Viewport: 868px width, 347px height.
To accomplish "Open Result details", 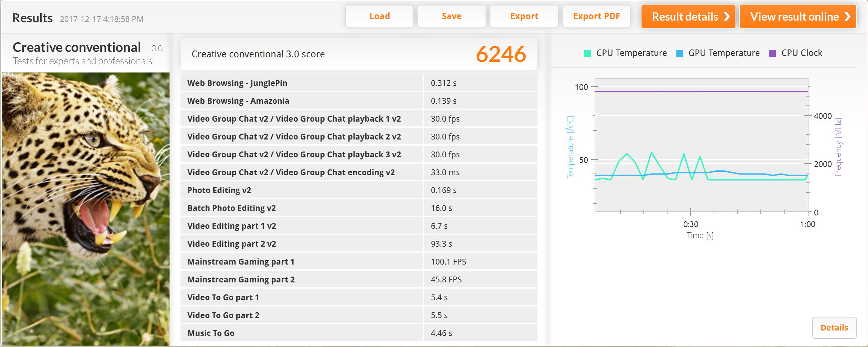I will coord(685,16).
